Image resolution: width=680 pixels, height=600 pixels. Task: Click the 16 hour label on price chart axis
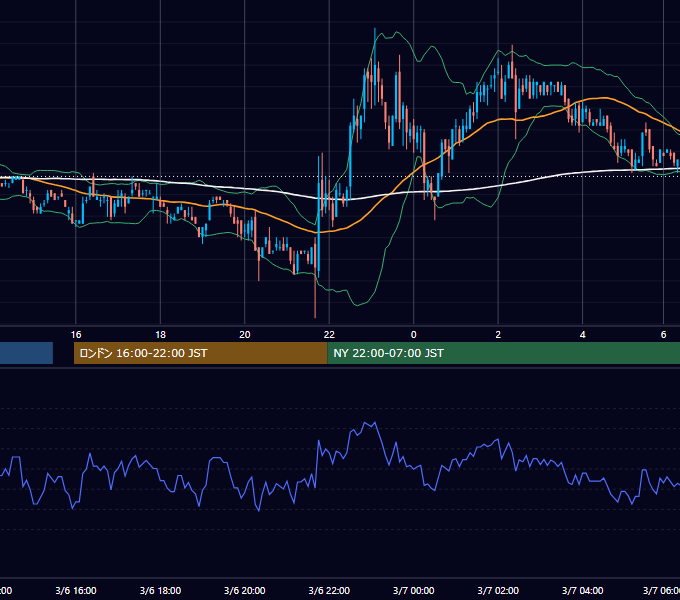tap(76, 335)
